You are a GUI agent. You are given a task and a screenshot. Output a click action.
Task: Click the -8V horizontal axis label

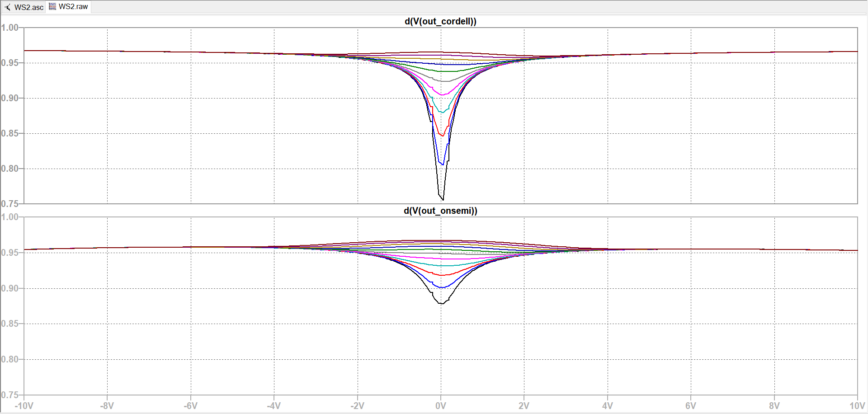(107, 406)
